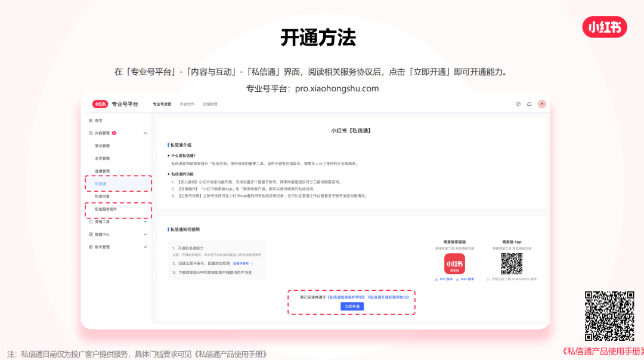
Task: Click the 首页 home icon in the sidebar
Action: [90, 122]
